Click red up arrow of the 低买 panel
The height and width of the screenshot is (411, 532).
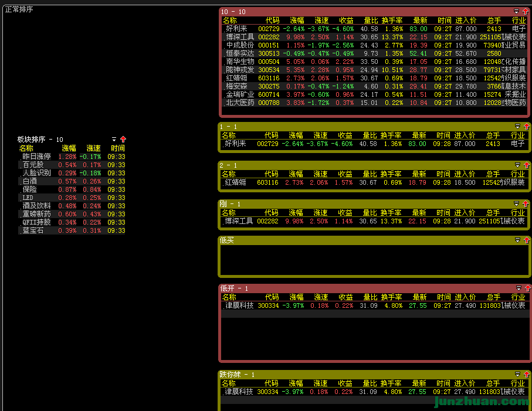tap(526, 240)
